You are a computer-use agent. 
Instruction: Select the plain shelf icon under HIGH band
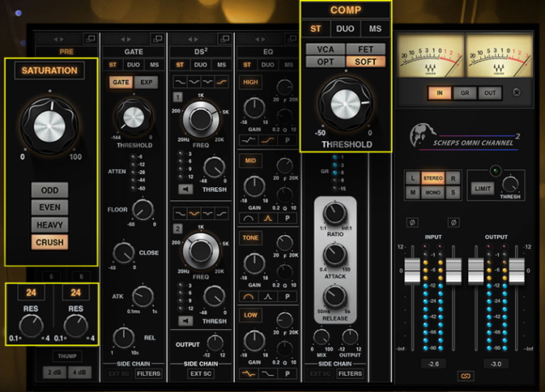click(x=268, y=140)
